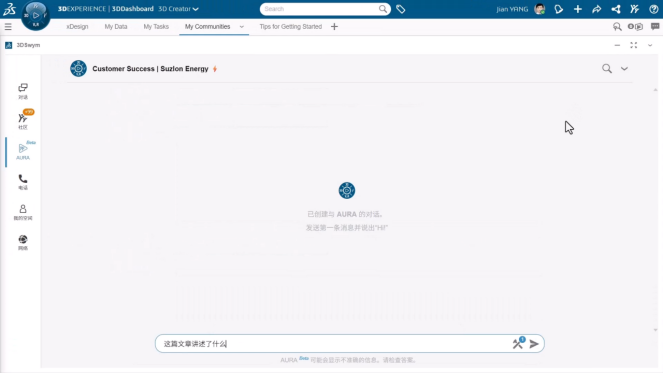Click the share arrow icon in header
The width and height of the screenshot is (664, 373).
(597, 9)
